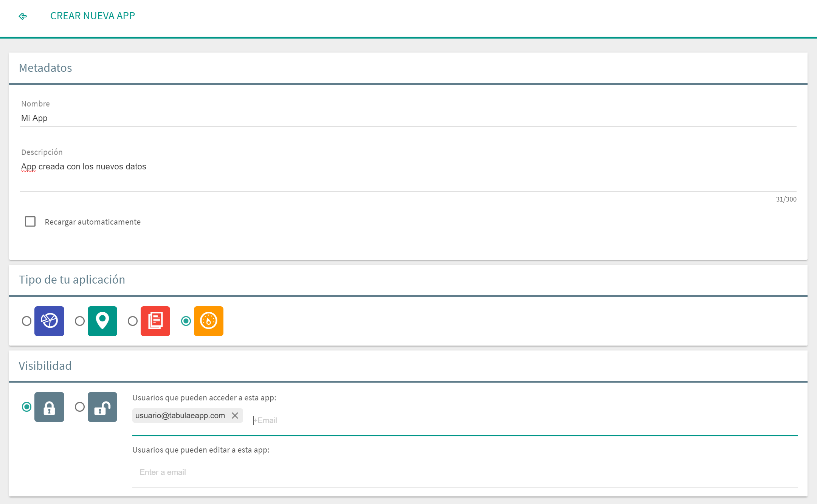Select the red document report app type icon
Viewport: 817px width, 504px height.
(155, 321)
